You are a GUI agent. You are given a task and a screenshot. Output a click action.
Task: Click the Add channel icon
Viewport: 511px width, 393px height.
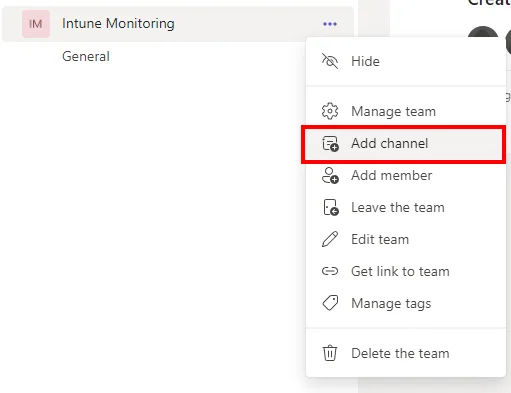330,144
